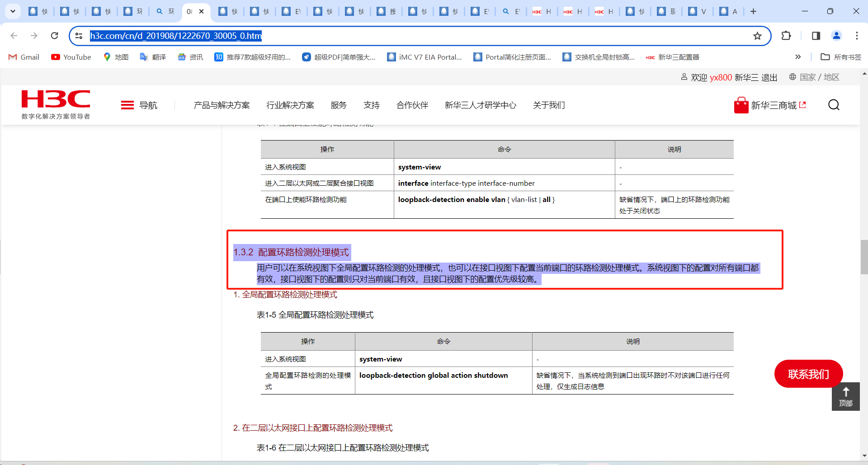Viewport: 868px width, 465px height.
Task: Reload the current H3C page
Action: pyautogui.click(x=54, y=36)
